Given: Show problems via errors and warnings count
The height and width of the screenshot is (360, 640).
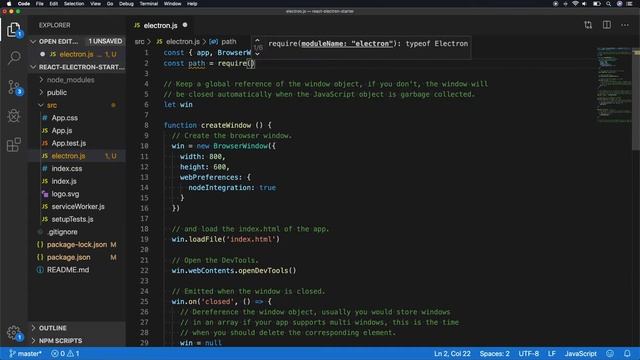Looking at the screenshot, I should (65, 353).
